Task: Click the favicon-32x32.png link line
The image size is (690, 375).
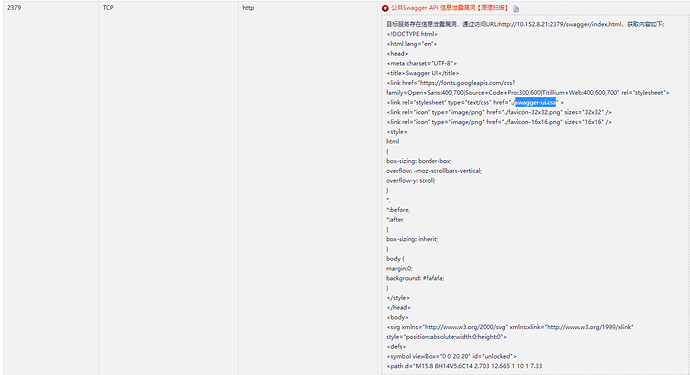Action: (499, 112)
